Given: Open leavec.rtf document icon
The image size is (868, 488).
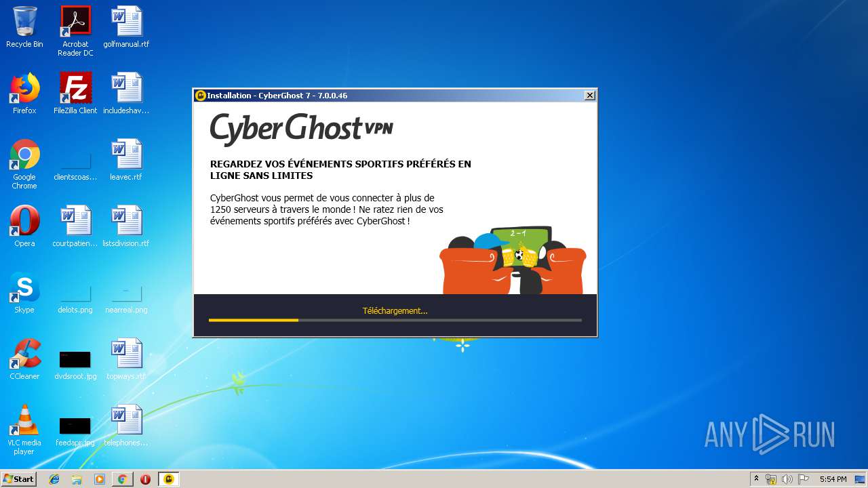Looking at the screenshot, I should pos(126,160).
